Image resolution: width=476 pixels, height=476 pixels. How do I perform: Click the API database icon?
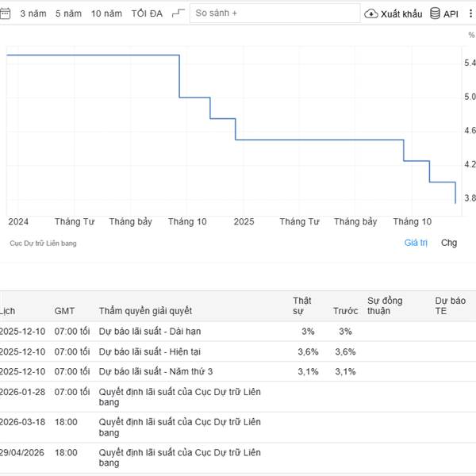pyautogui.click(x=436, y=13)
